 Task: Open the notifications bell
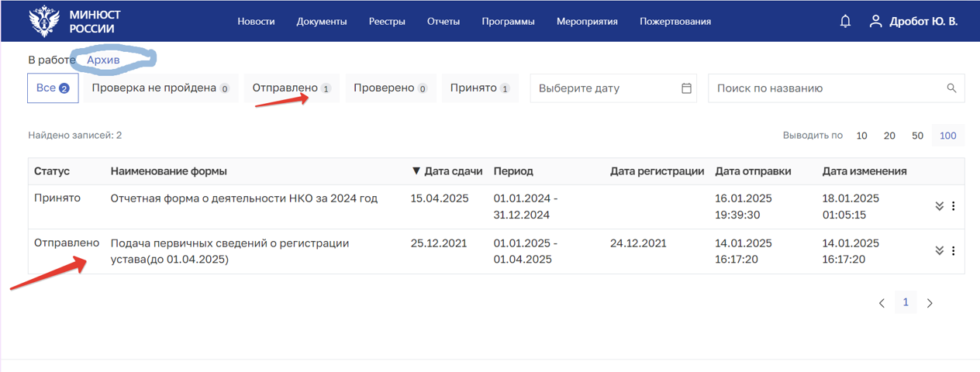(x=845, y=22)
